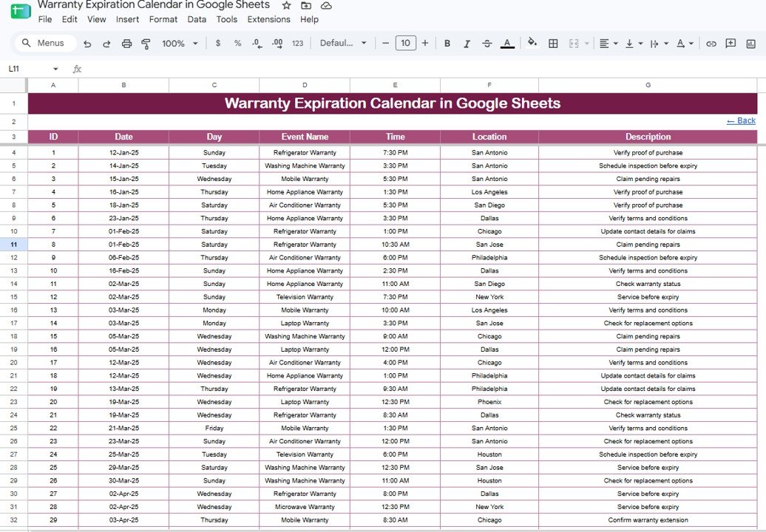The image size is (766, 532).
Task: Click the Redo icon in toolbar
Action: click(106, 44)
